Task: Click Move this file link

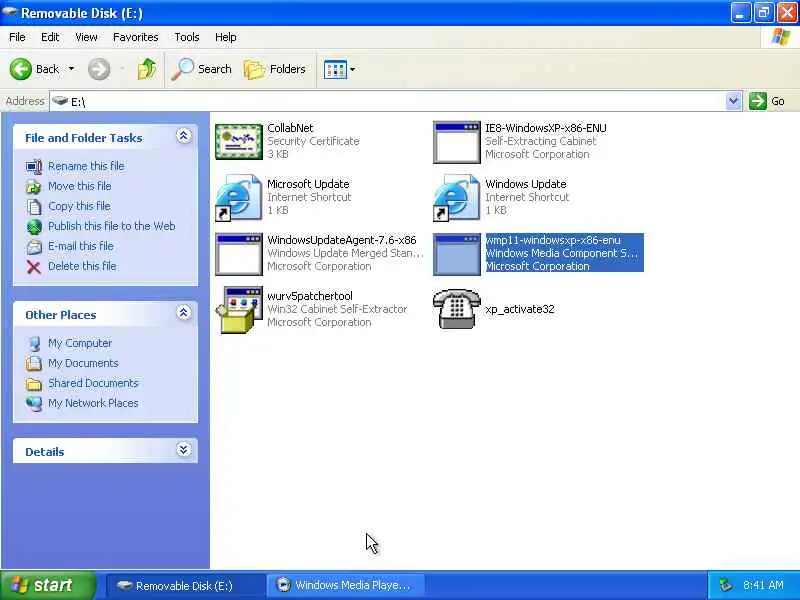Action: click(80, 186)
